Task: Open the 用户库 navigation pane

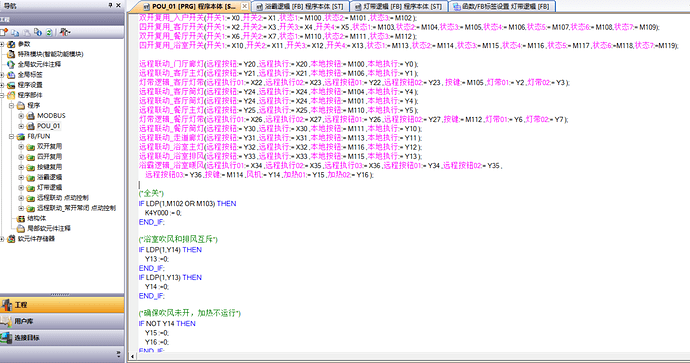Action: pyautogui.click(x=62, y=322)
